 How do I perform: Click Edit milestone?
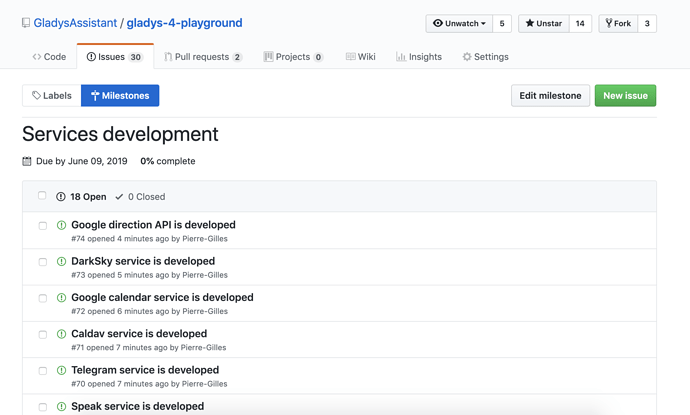coord(551,95)
